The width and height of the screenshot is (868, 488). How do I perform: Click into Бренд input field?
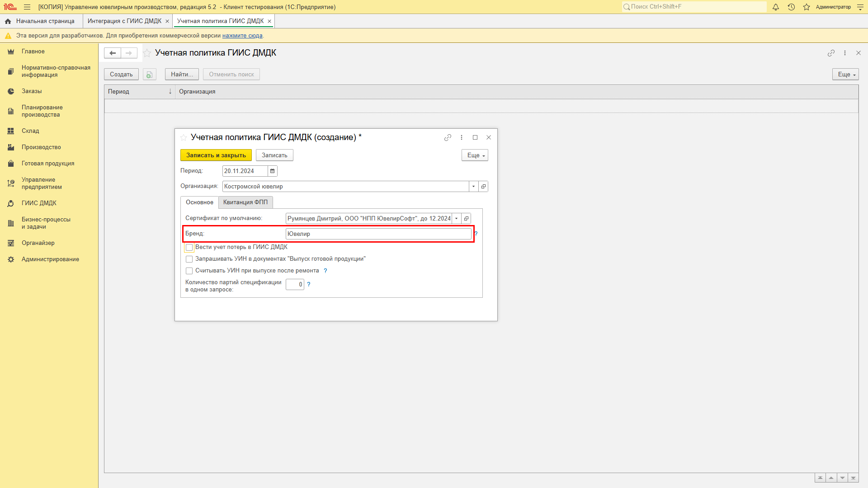click(378, 234)
